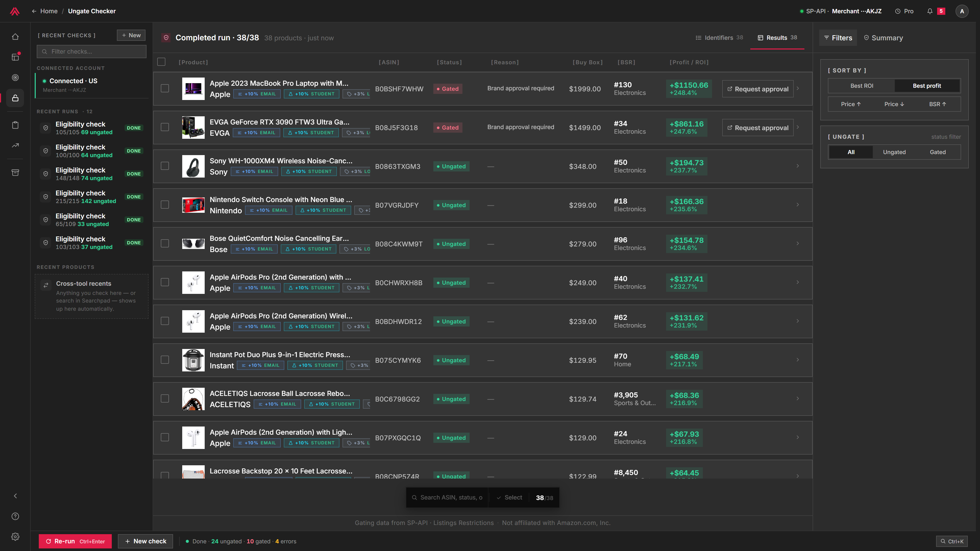Screen dimensions: 980x551
Task: Open the home icon in left sidebar
Action: pos(15,37)
